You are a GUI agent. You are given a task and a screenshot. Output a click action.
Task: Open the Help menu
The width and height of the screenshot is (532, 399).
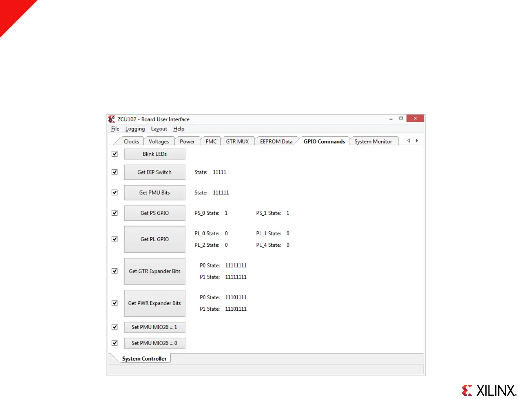pos(179,129)
